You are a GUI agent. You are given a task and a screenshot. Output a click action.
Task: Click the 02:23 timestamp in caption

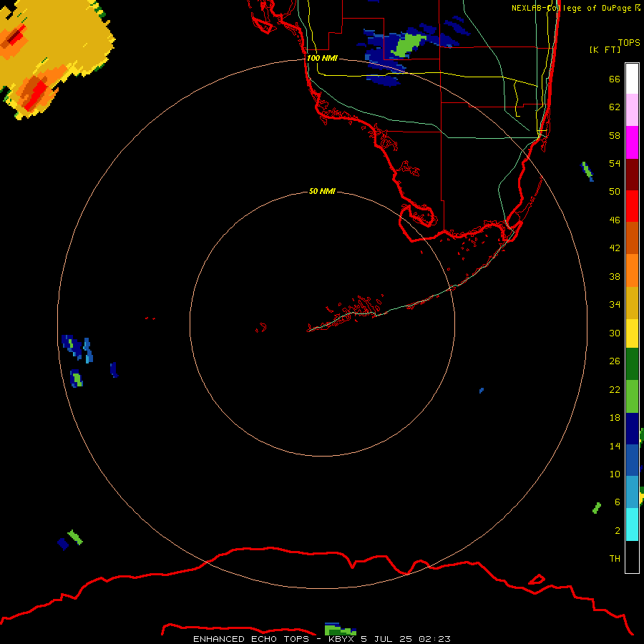tap(434, 639)
